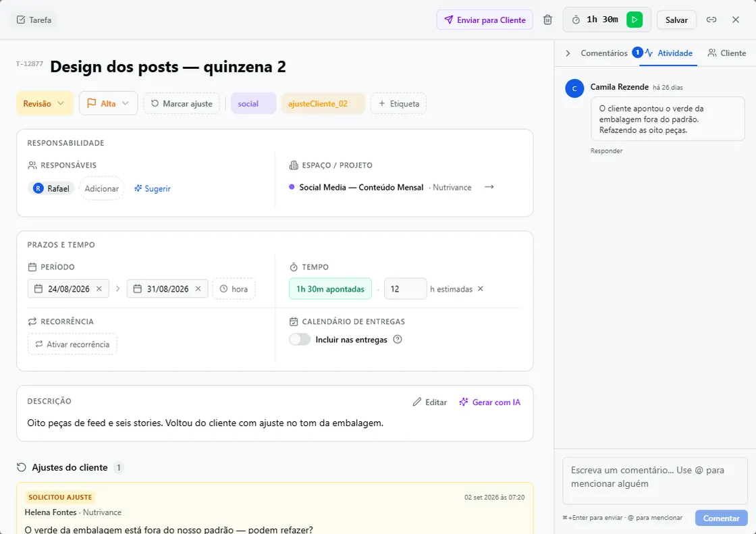Edit the description with Editar
Image resolution: width=756 pixels, height=534 pixels.
(x=430, y=402)
